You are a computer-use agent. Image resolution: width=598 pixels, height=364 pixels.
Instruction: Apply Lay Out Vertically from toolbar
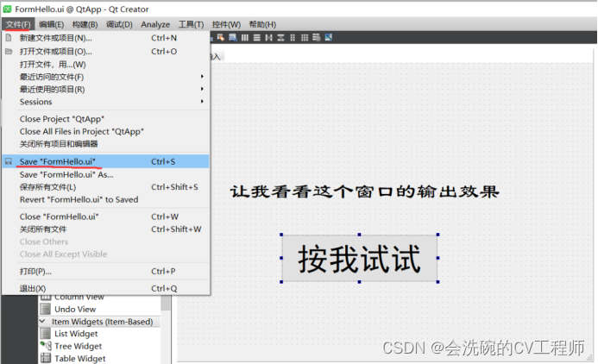coord(256,37)
